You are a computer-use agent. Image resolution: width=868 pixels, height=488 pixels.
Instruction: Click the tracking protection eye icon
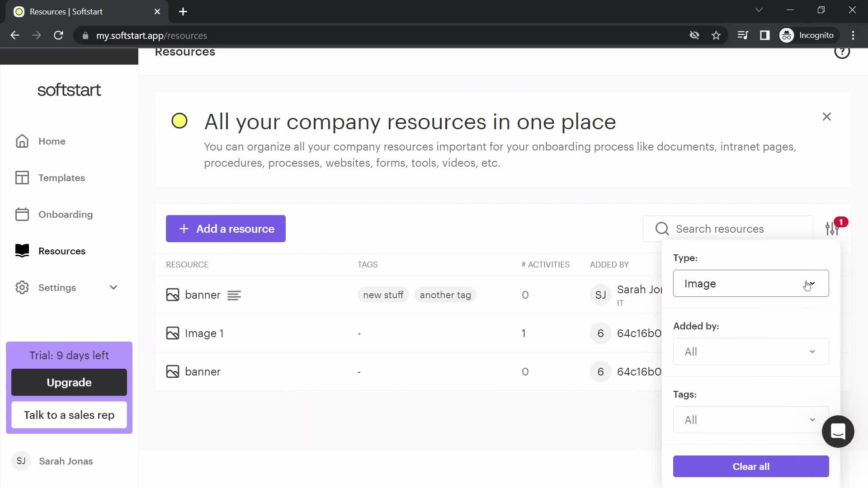point(694,35)
